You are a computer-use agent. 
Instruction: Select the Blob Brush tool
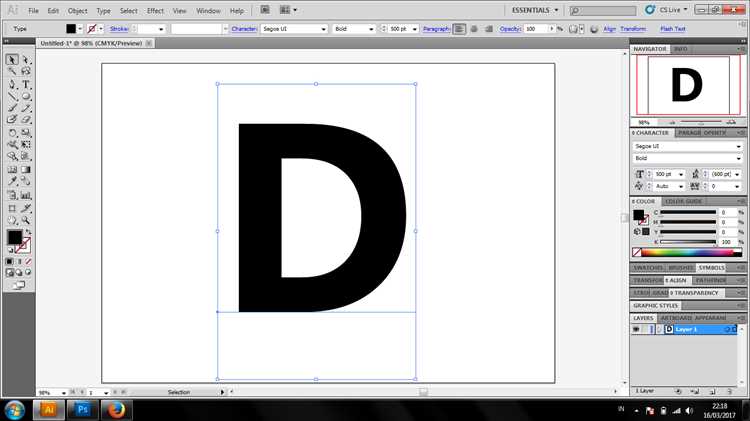click(x=12, y=120)
